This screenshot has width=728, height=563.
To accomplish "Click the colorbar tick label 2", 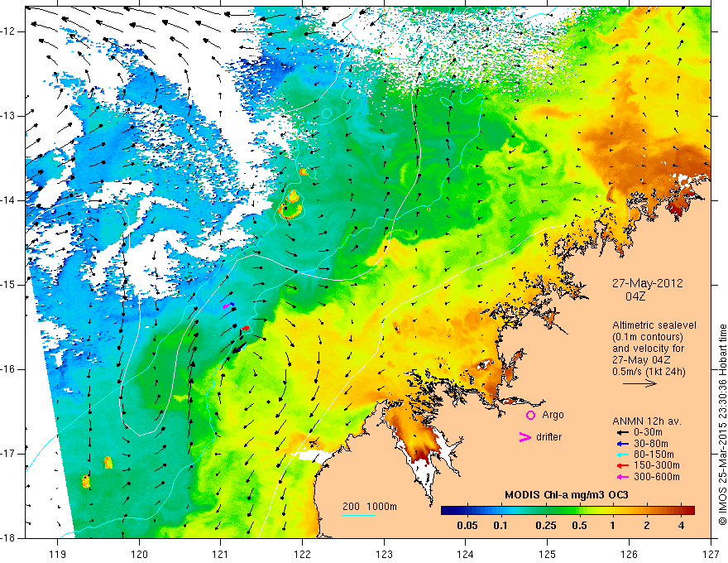I will [647, 526].
